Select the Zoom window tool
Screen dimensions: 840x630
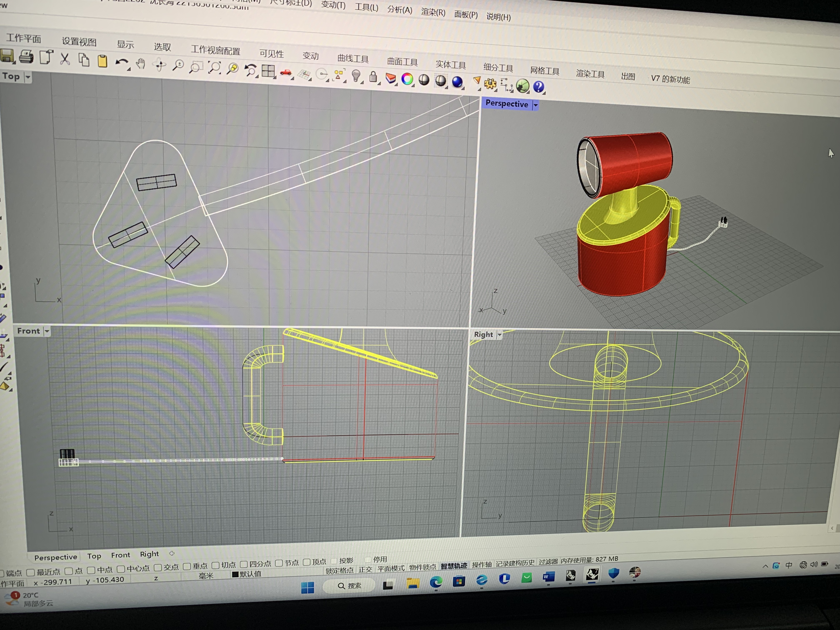[x=196, y=67]
